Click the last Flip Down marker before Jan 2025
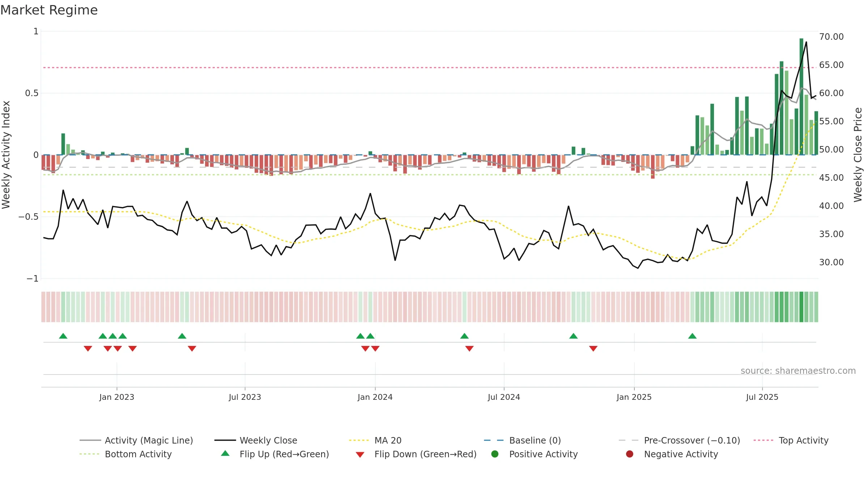Viewport: 868px width, 488px height. [x=593, y=348]
